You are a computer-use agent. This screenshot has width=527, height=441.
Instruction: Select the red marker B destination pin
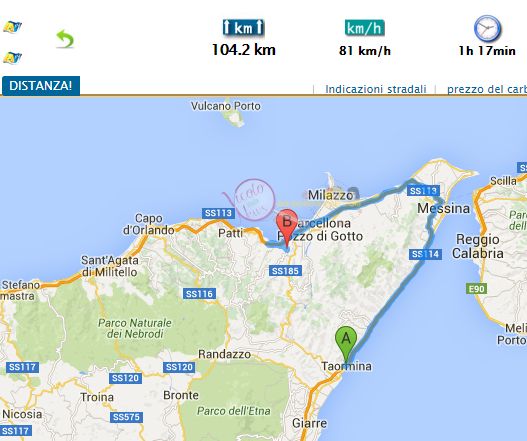pyautogui.click(x=287, y=228)
